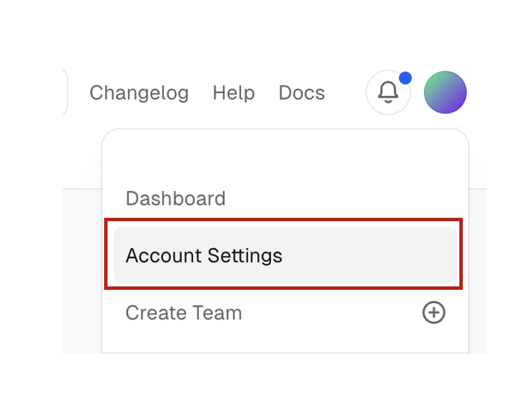Choose the Create Team menu entry
This screenshot has width=532, height=407.
184,313
